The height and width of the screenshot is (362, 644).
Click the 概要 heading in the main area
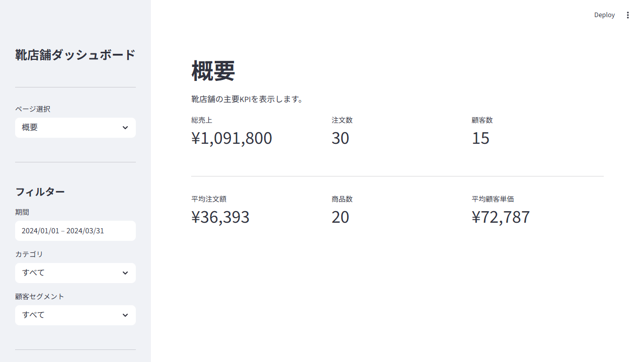pyautogui.click(x=212, y=70)
